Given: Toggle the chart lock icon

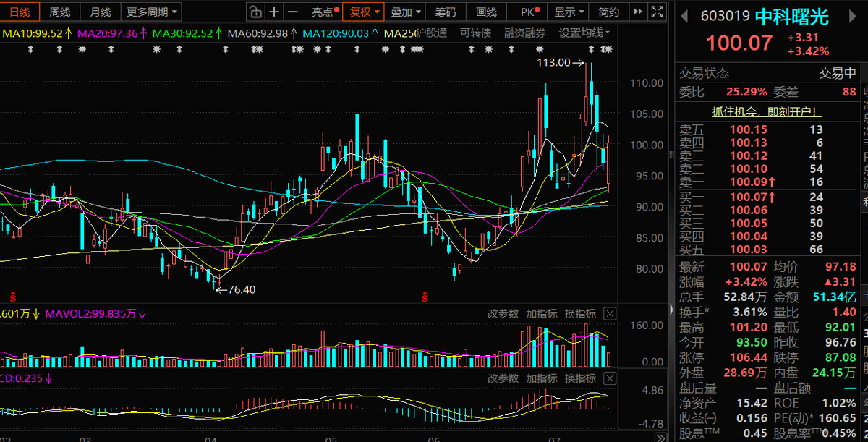Looking at the screenshot, I should click(255, 12).
